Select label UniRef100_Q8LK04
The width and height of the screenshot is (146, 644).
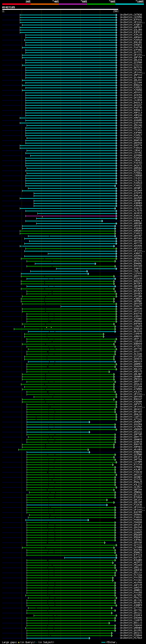pyautogui.click(x=131, y=60)
